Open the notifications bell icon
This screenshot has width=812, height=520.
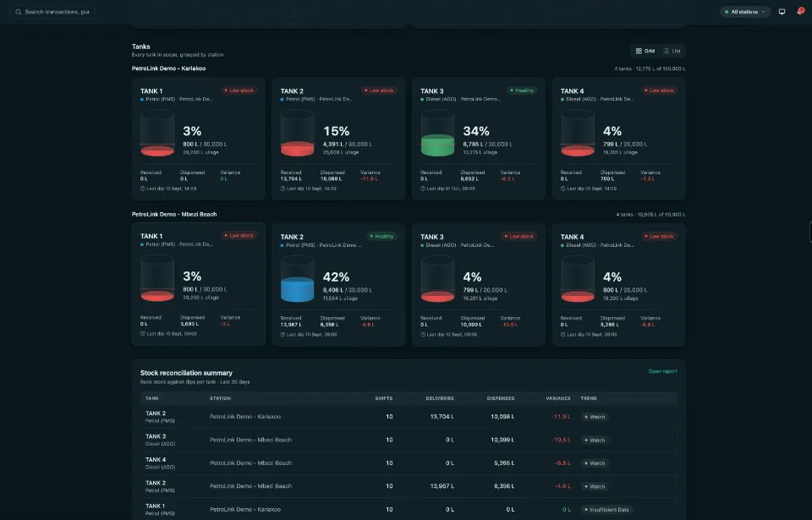coord(800,11)
